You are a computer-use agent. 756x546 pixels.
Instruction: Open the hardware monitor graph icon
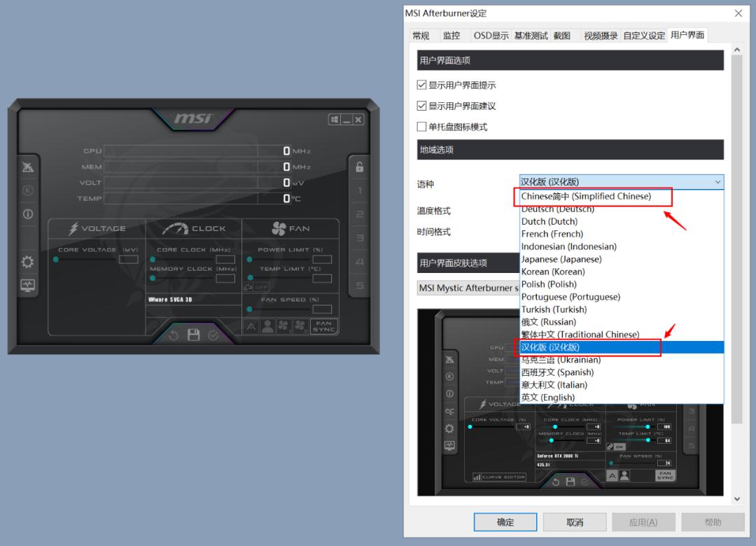pyautogui.click(x=27, y=285)
